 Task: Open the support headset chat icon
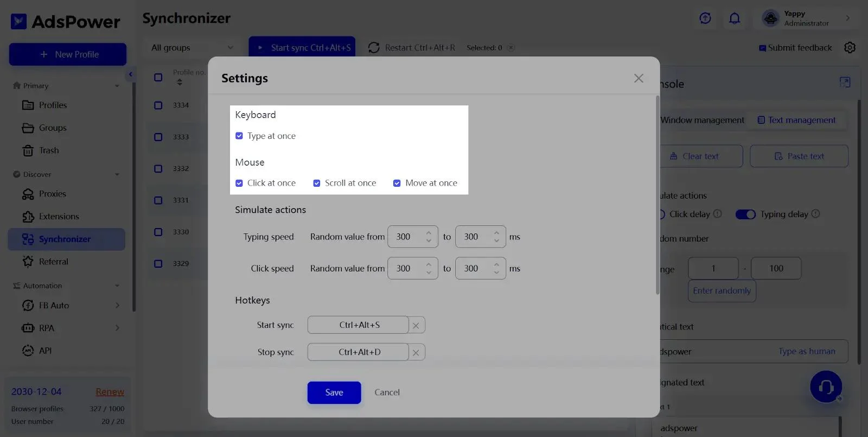tap(825, 387)
